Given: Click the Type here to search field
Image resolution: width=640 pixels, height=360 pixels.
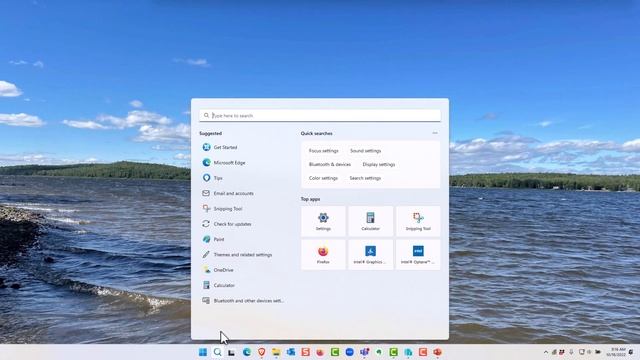Looking at the screenshot, I should click(x=320, y=116).
